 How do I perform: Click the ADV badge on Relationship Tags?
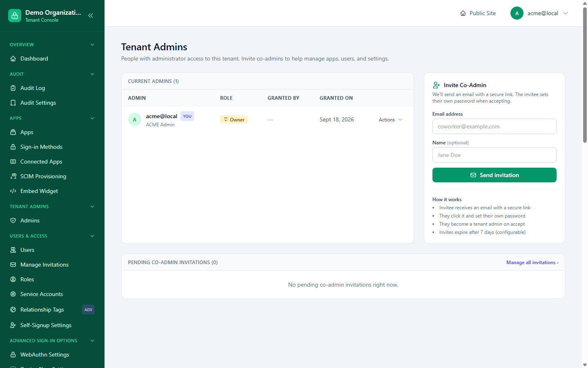coord(88,310)
